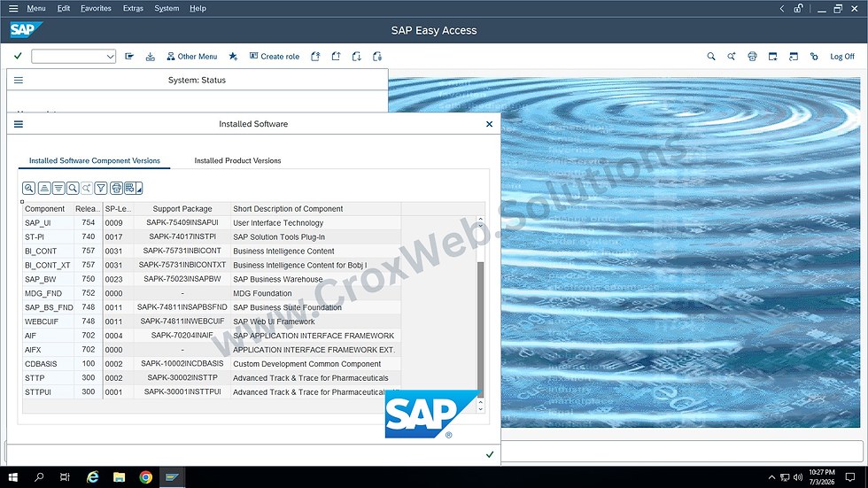Click the Short Description of Component column header
Viewport: 868px width, 488px height.
[315, 209]
